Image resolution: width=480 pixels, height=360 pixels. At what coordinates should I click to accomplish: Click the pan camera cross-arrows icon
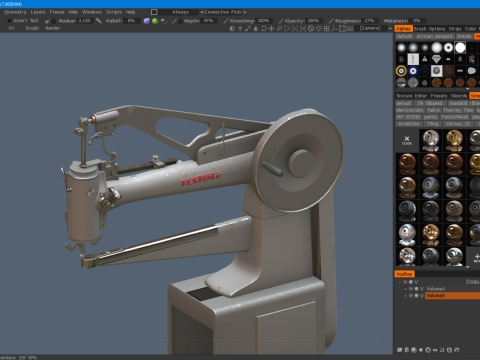click(272, 29)
